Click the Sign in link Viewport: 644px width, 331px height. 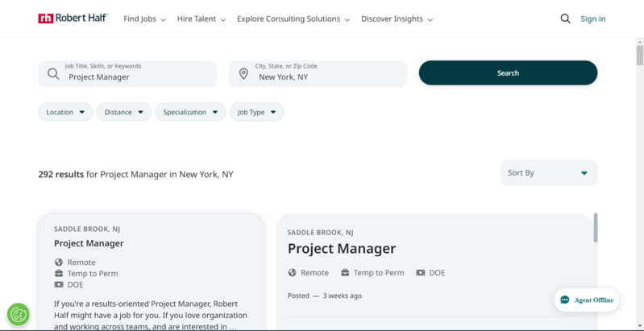tap(592, 19)
